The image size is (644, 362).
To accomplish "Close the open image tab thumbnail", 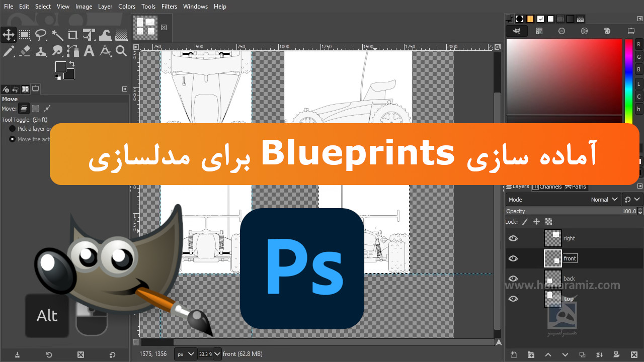I will [x=164, y=28].
